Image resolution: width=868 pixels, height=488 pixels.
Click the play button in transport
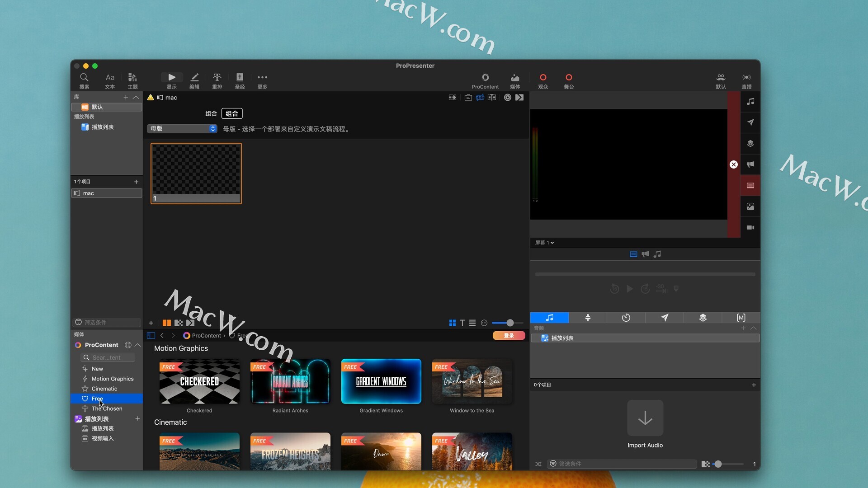click(630, 289)
